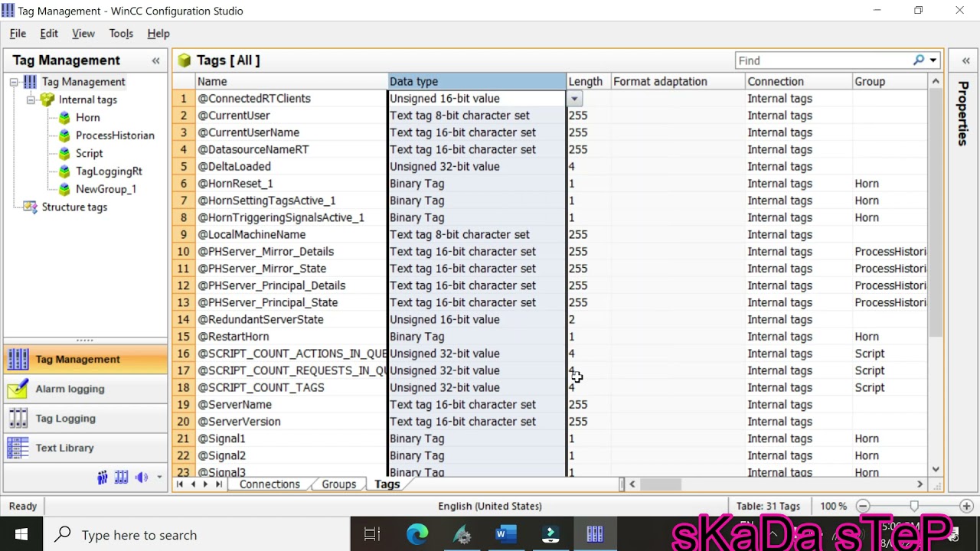
Task: Select TagLoggingRt group in tree
Action: coord(109,171)
